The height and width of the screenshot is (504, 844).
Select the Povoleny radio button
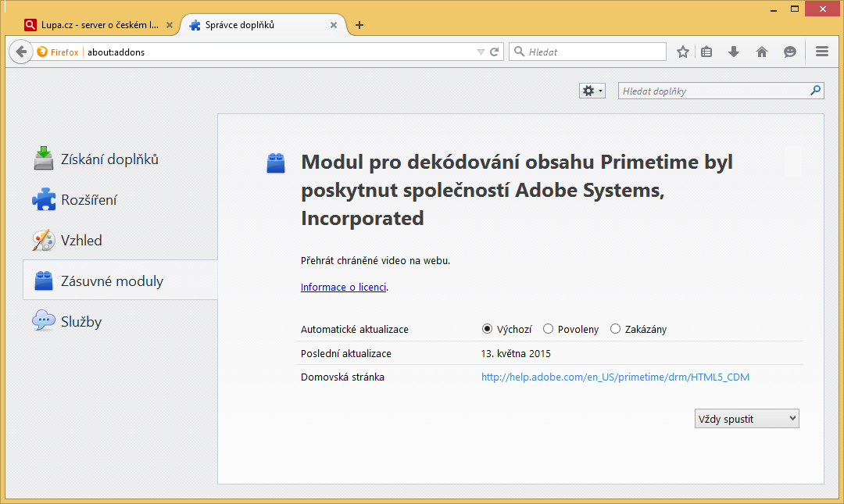[x=549, y=330]
